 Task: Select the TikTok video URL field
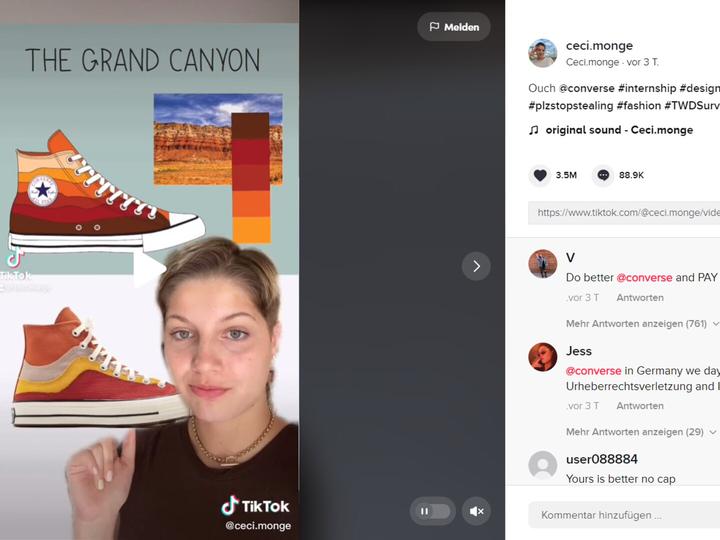624,213
